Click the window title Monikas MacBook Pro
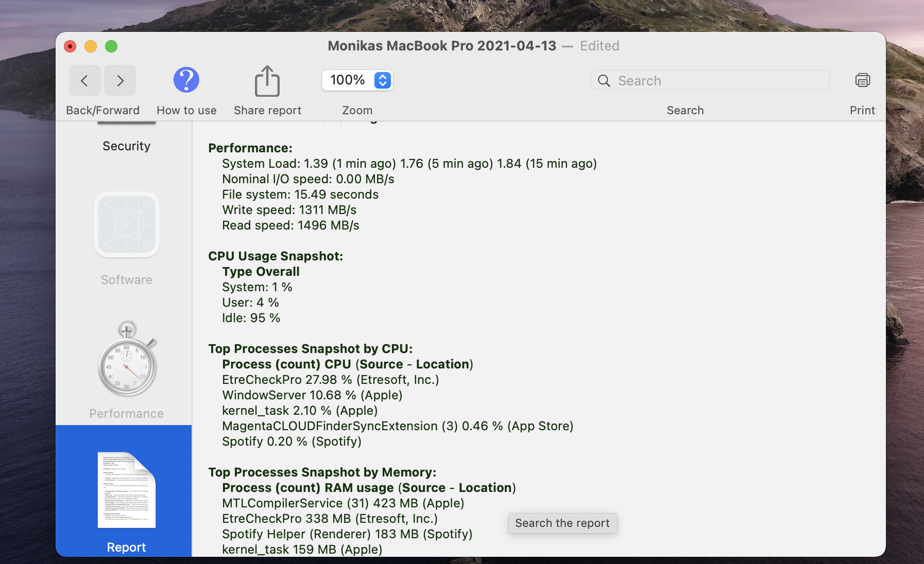The height and width of the screenshot is (564, 924). point(441,46)
